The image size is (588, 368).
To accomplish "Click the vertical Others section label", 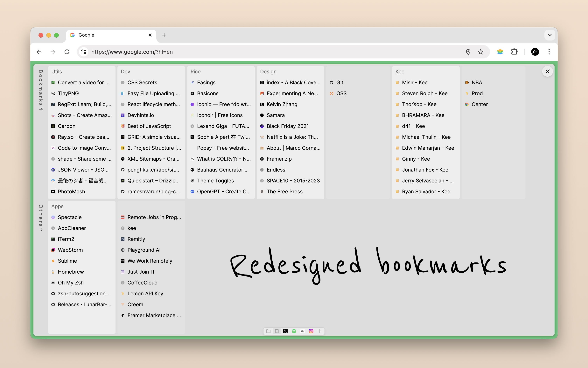I will click(41, 218).
